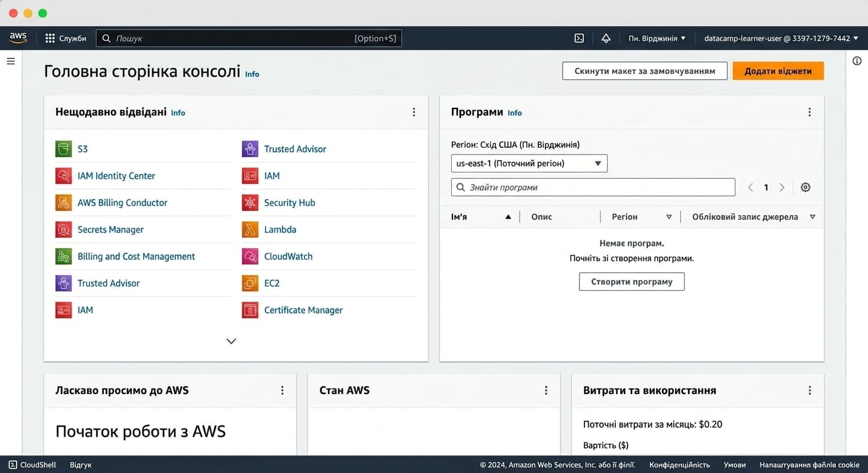Open Ласкаво просимо до AWS widget menu
The width and height of the screenshot is (868, 473).
click(x=282, y=390)
